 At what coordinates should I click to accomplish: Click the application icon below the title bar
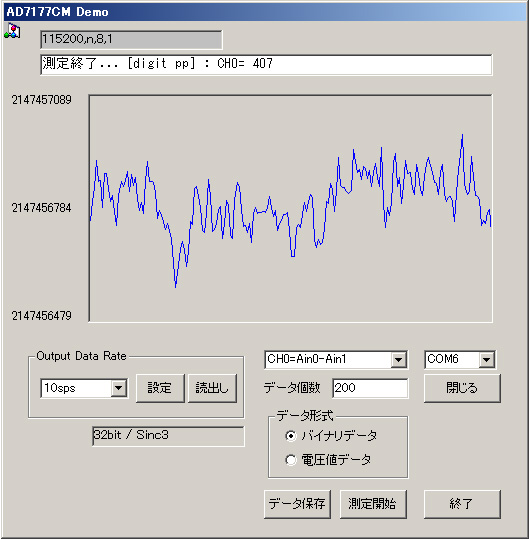coord(12,31)
